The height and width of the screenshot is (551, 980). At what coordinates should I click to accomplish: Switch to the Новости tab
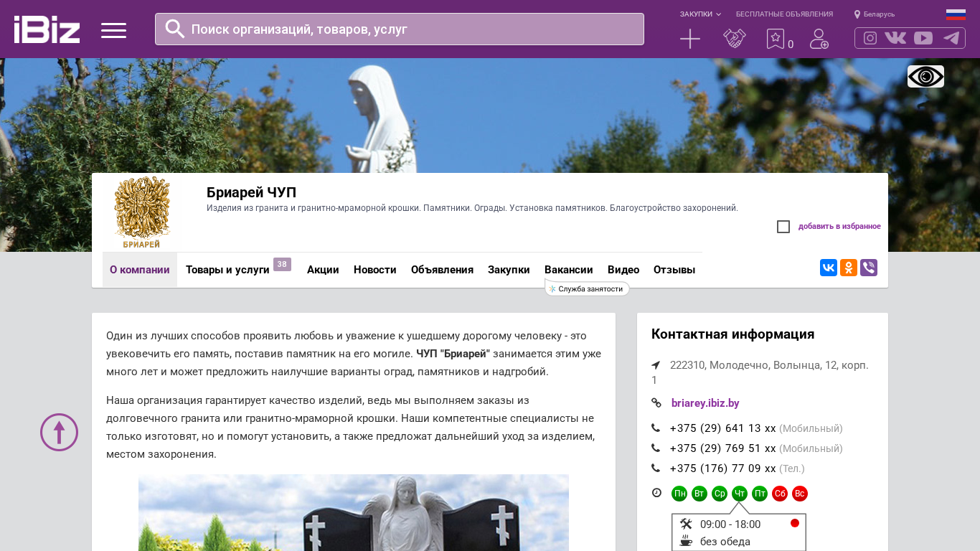coord(375,270)
